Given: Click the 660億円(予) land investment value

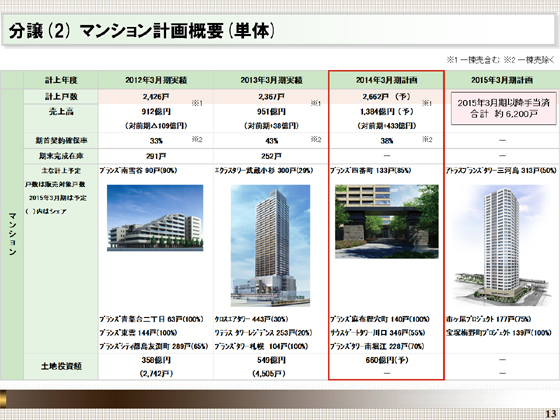Looking at the screenshot, I should pos(387,360).
